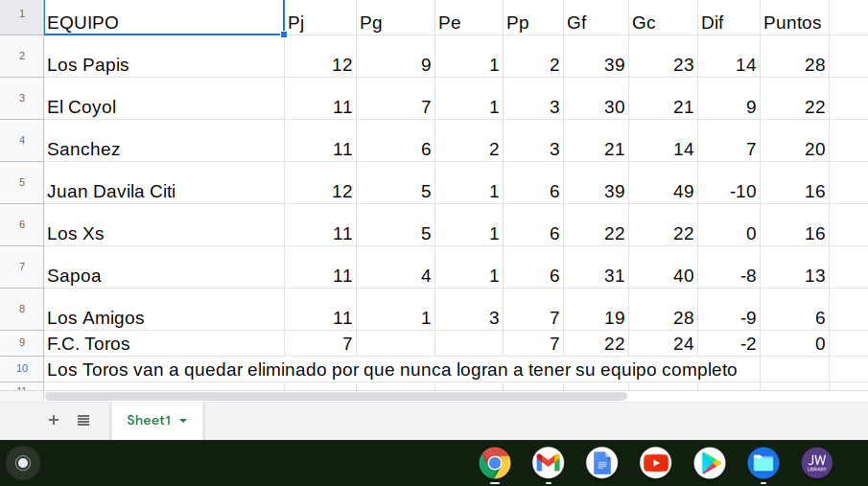
Task: Open the Files app icon
Action: [x=763, y=463]
